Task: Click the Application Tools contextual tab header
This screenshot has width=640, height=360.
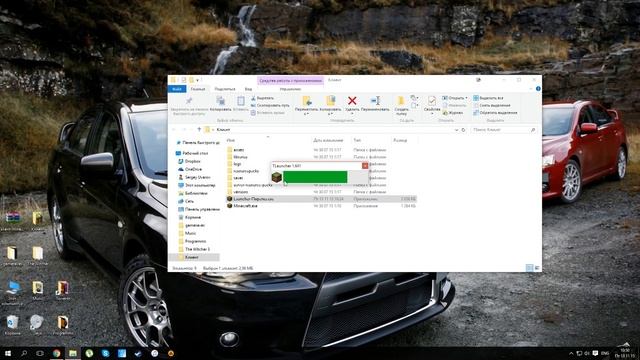Action: click(x=291, y=80)
